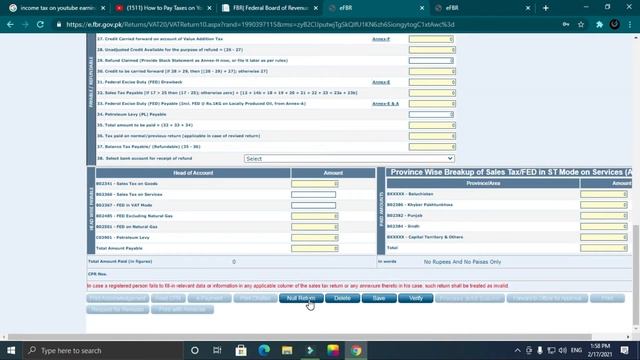Expand the bank account Select dropdown
The width and height of the screenshot is (640, 360).
coord(349,158)
